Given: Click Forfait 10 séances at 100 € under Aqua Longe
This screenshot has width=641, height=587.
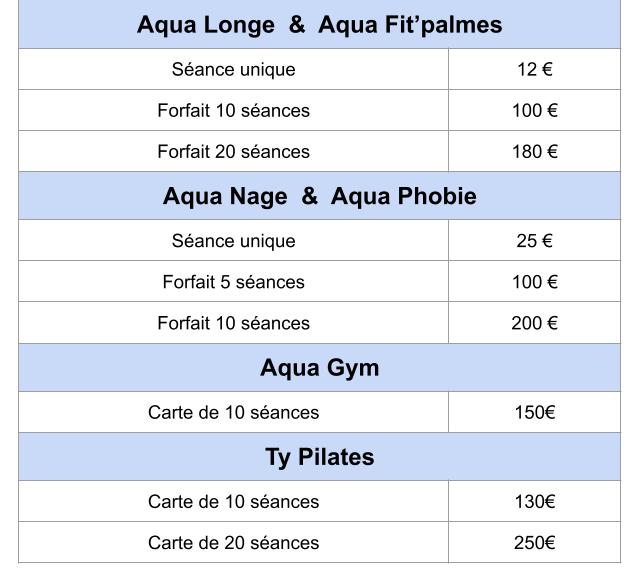Looking at the screenshot, I should (x=233, y=110).
